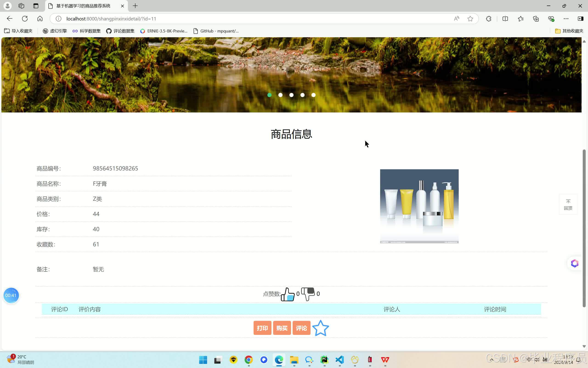
Task: Click the thumbs-down dislike icon
Action: 308,294
